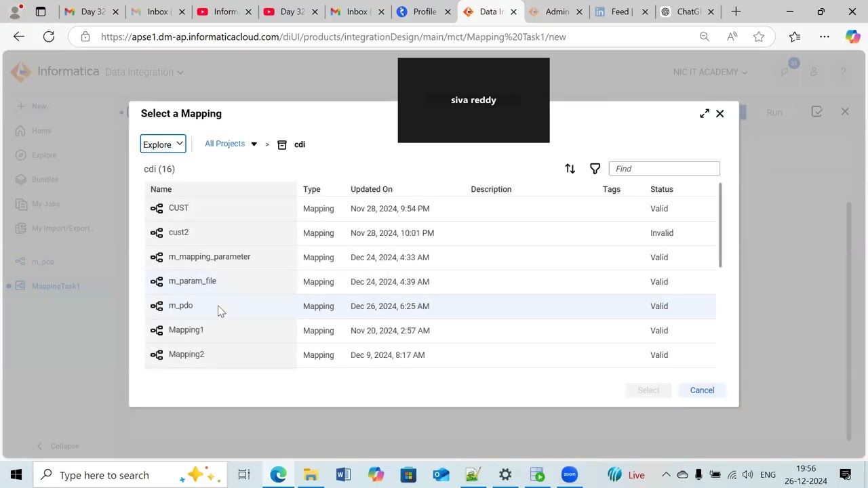This screenshot has width=868, height=488.
Task: Open the CUST mapping row icon
Action: click(157, 209)
